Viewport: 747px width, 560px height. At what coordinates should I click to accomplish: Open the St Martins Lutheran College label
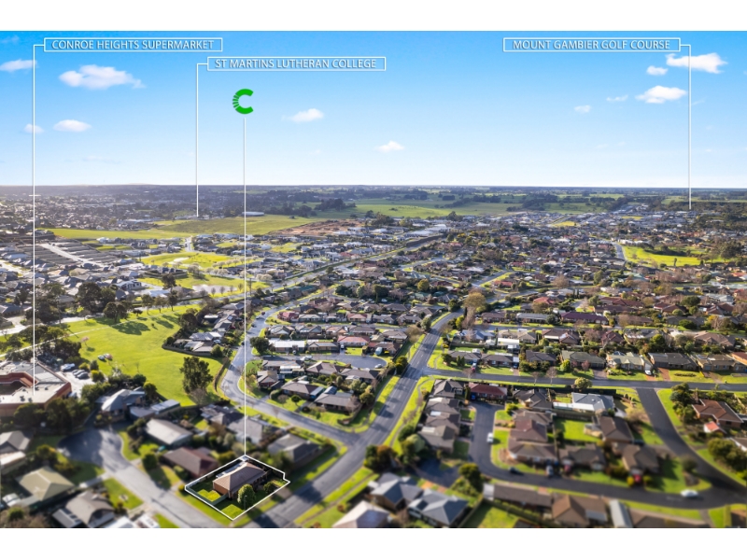point(294,63)
